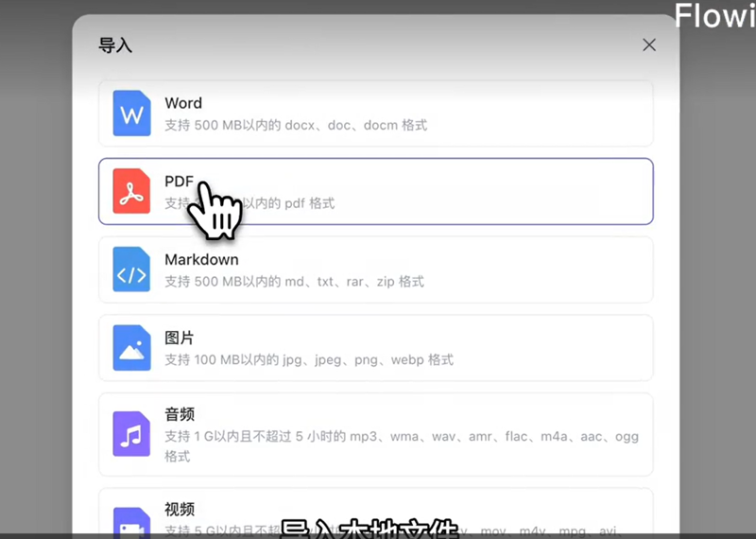756x539 pixels.
Task: Click the audio formats description mentioning mp3、wma、wav
Action: 402,446
